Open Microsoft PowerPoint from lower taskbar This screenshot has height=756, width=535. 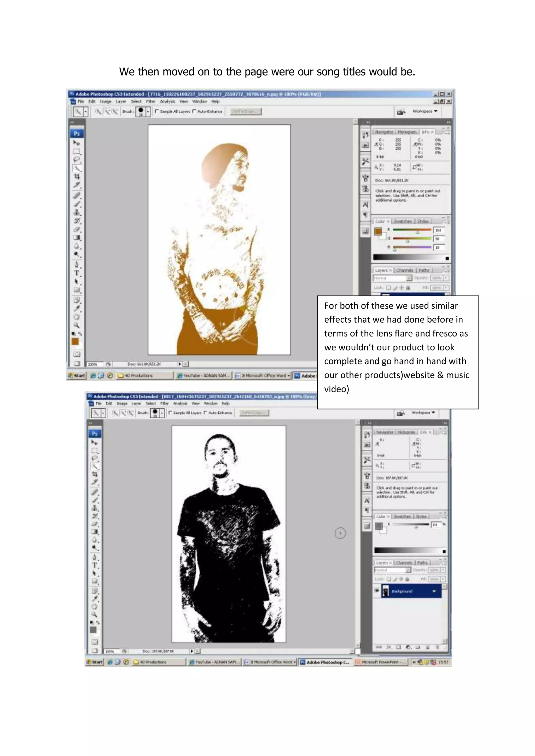coord(381,662)
